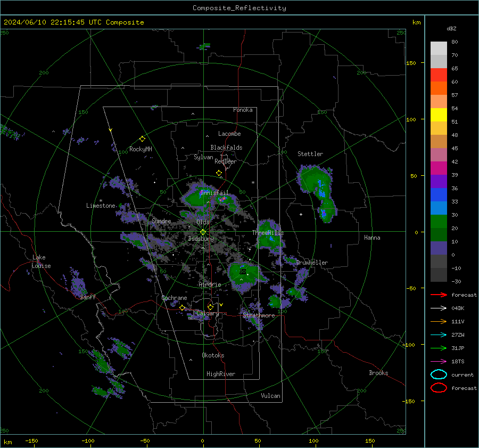Click the Blackfalds label
This screenshot has width=479, height=448.
(226, 148)
